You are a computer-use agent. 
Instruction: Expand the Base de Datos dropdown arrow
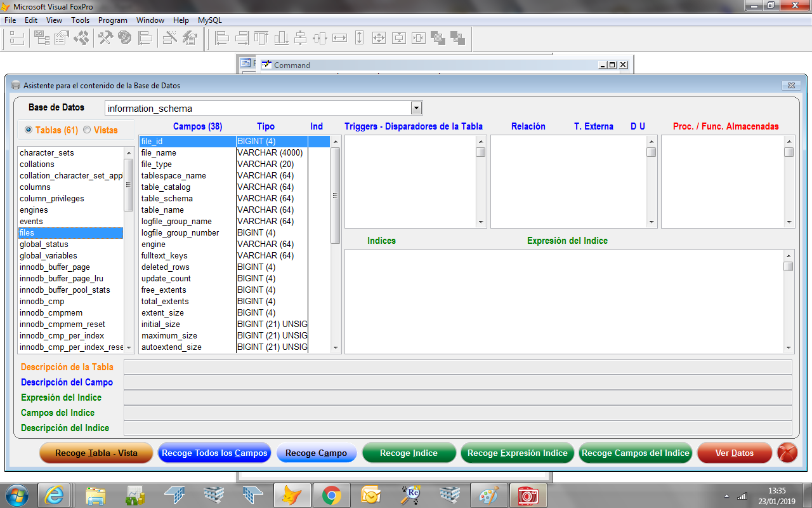(x=416, y=108)
